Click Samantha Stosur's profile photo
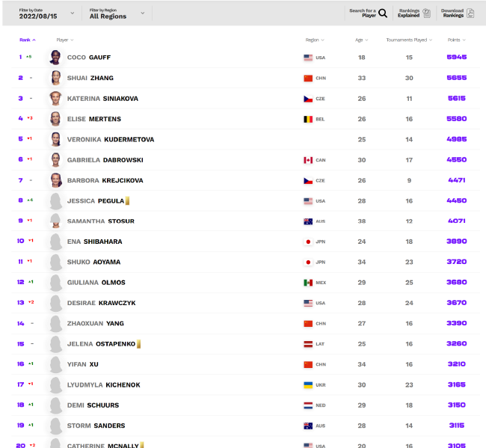 pos(56,221)
